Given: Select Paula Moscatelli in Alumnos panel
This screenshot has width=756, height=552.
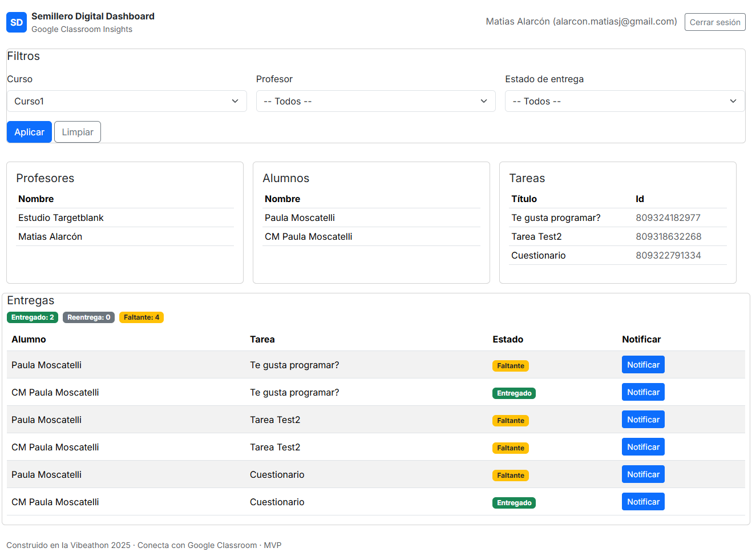Looking at the screenshot, I should click(x=300, y=217).
